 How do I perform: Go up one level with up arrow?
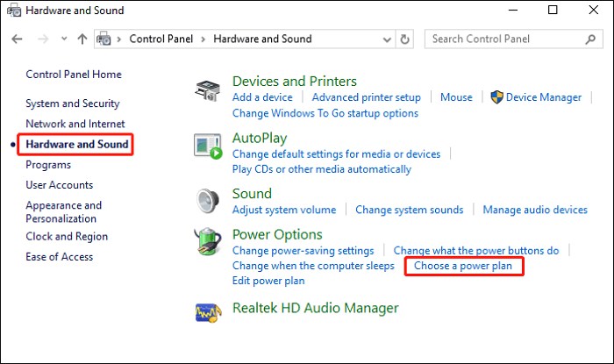[82, 39]
